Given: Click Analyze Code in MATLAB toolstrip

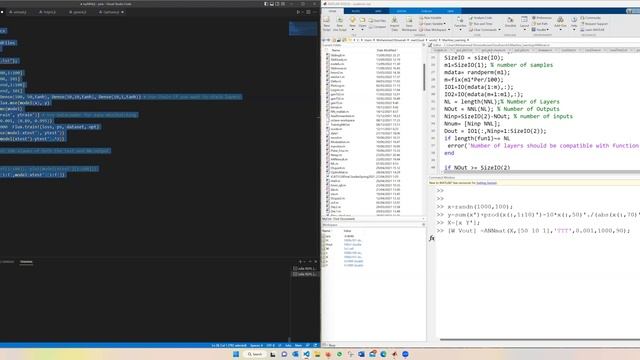Looking at the screenshot, I should click(x=480, y=18).
